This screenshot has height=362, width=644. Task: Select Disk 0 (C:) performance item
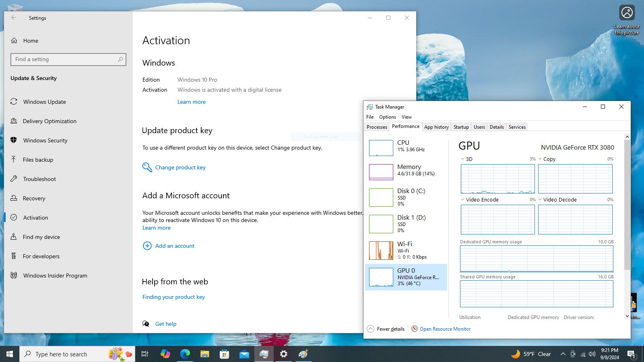(x=406, y=197)
